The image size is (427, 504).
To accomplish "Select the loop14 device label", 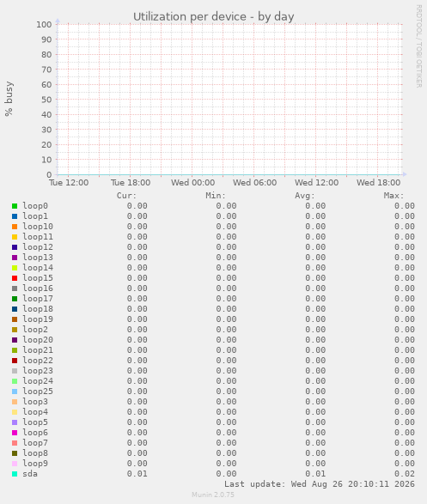I will pos(38,267).
